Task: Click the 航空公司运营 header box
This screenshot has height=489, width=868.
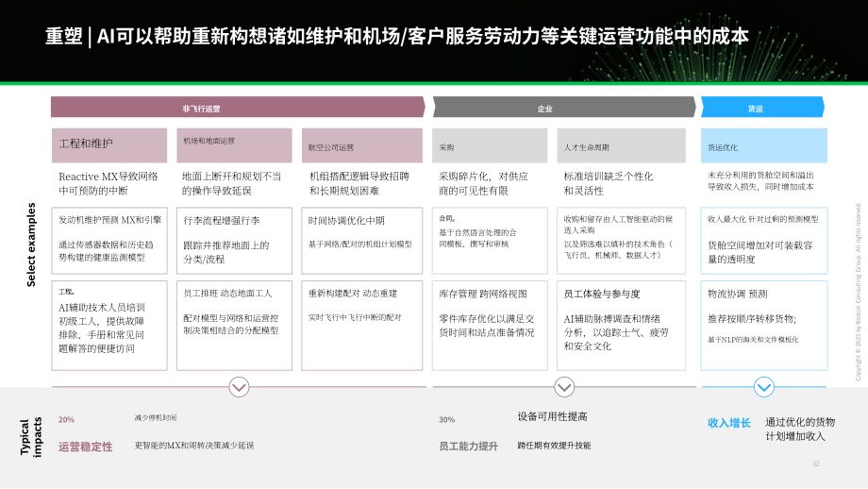Action: tap(362, 145)
